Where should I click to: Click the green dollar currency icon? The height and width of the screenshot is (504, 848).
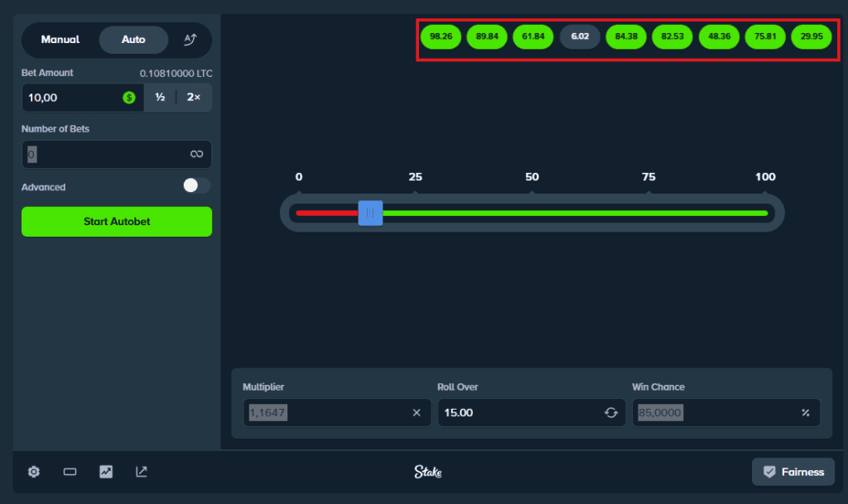[x=129, y=98]
